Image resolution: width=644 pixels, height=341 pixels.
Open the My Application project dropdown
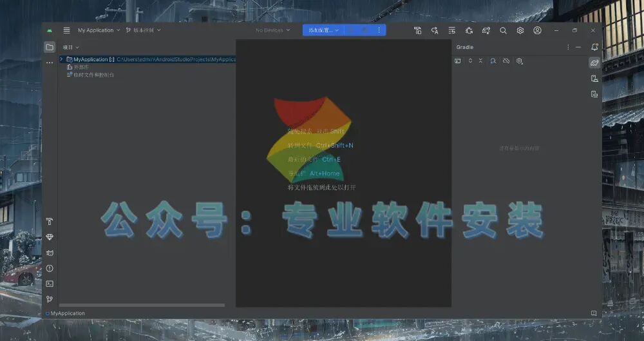point(99,30)
